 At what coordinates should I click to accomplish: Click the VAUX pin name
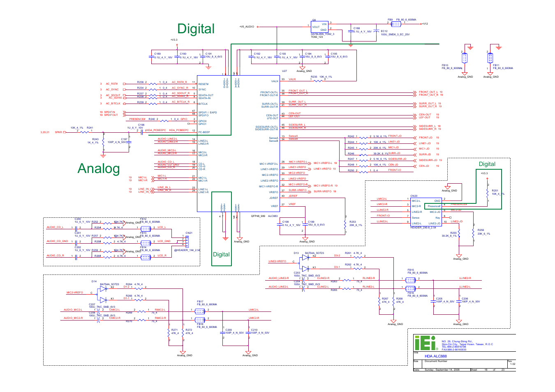pyautogui.click(x=275, y=81)
